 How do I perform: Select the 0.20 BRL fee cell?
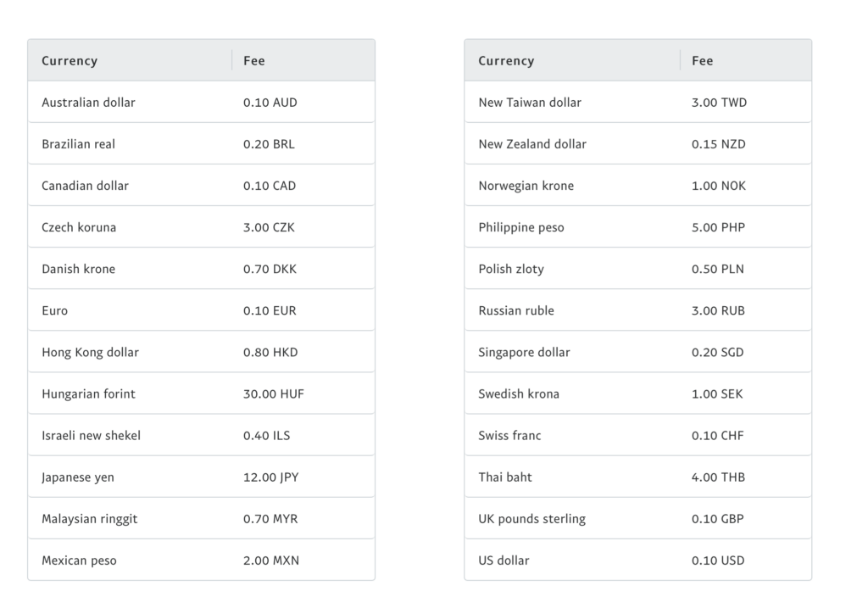click(269, 144)
